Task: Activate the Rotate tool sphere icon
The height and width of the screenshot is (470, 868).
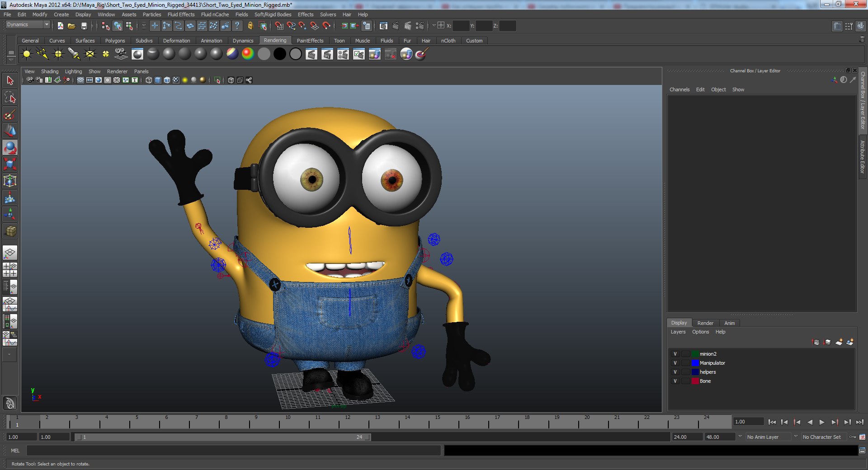Action: tap(10, 148)
